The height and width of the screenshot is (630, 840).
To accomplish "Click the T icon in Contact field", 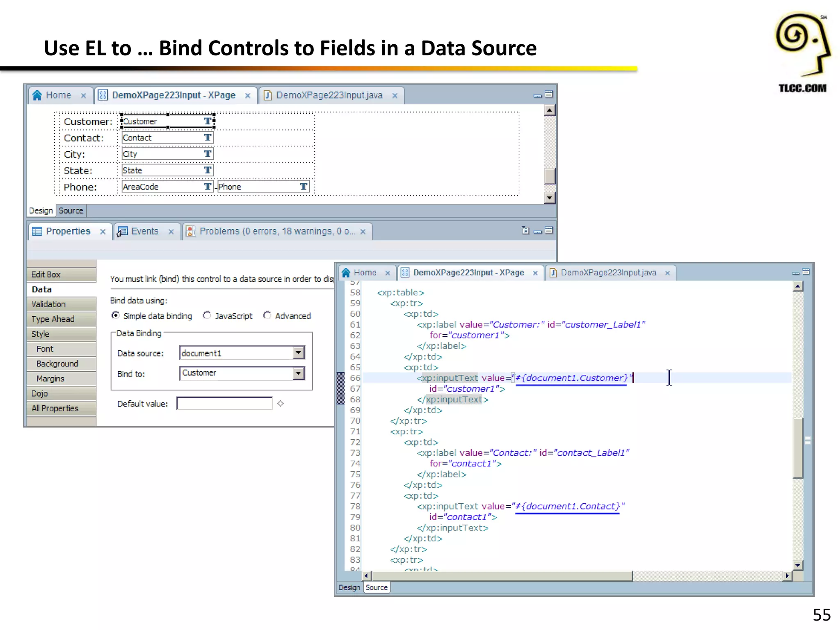I will click(208, 137).
